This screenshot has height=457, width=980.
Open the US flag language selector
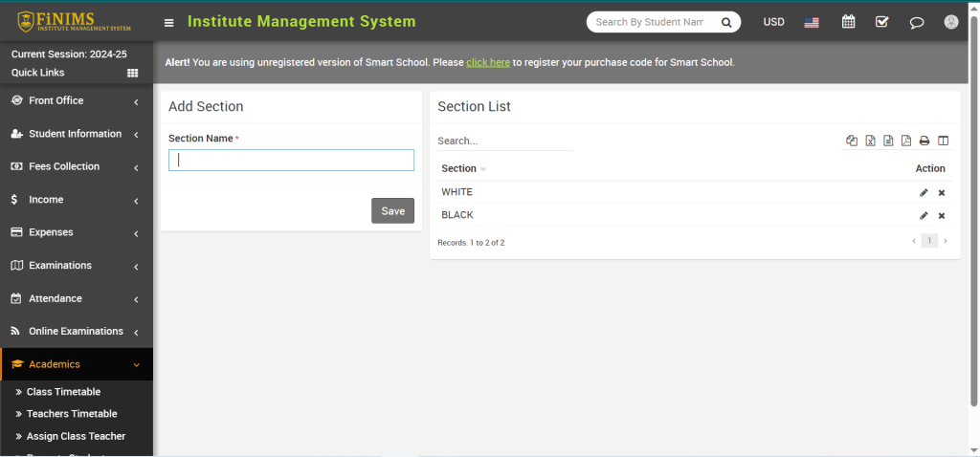(812, 22)
